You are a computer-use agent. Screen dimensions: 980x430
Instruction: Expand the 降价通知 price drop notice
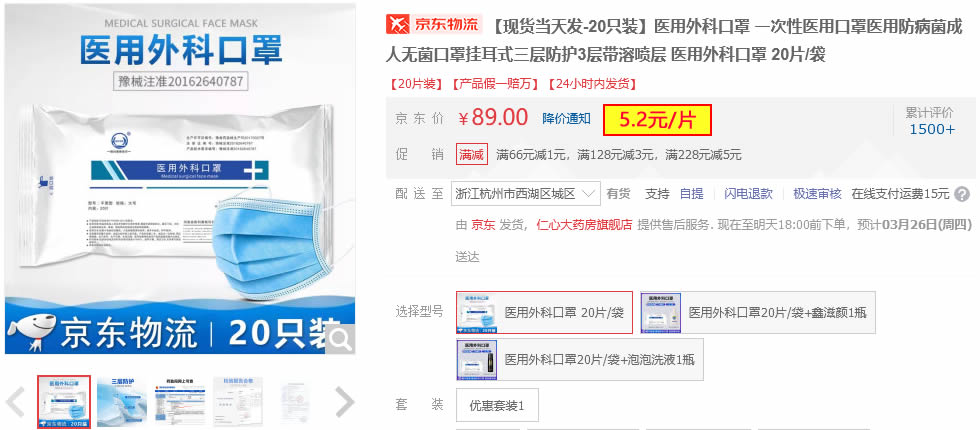566,119
